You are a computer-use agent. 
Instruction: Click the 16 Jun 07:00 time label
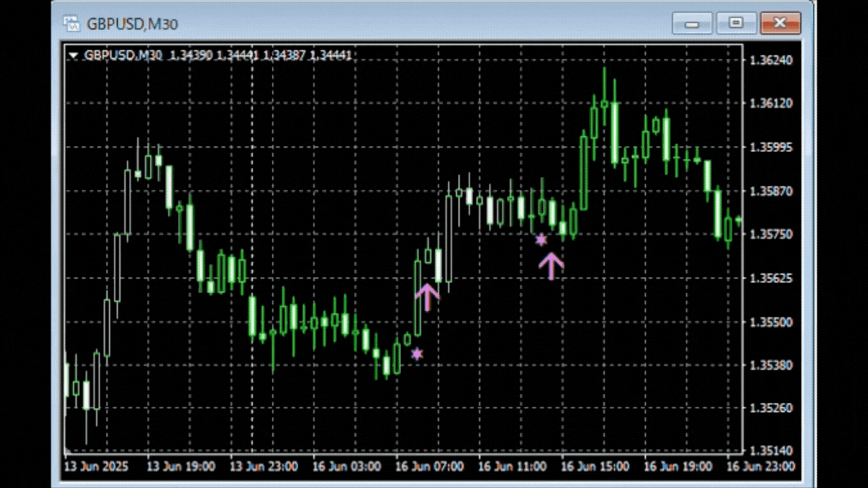[x=429, y=466]
